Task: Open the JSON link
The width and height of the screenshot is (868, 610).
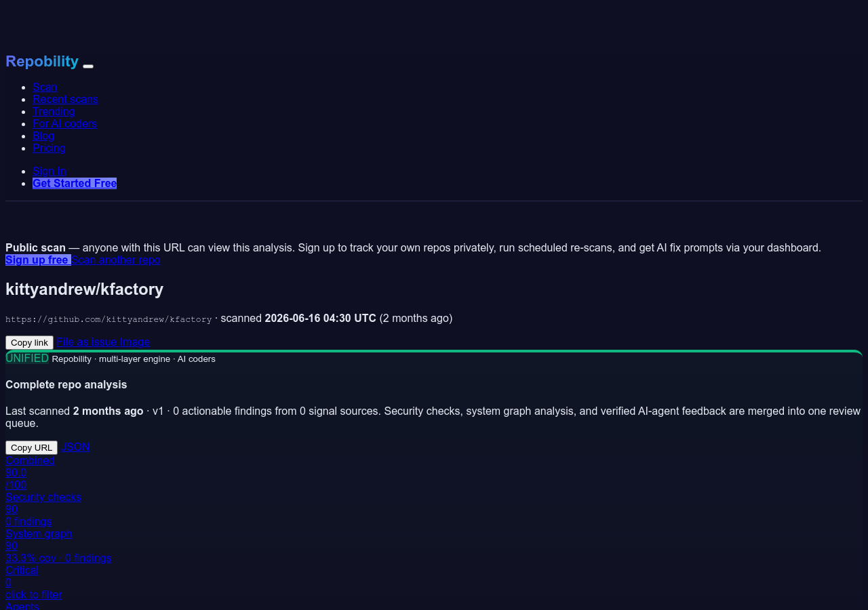Action: tap(75, 447)
